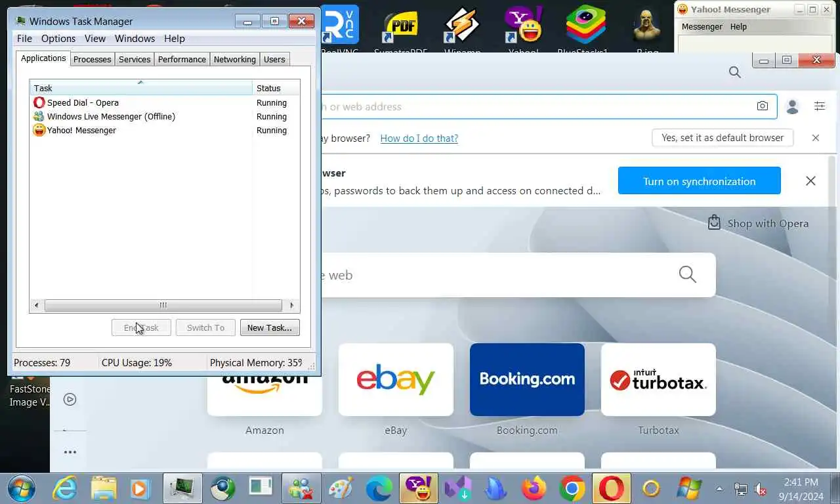Click Yes, set it as default browser
840x504 pixels.
[x=723, y=138]
